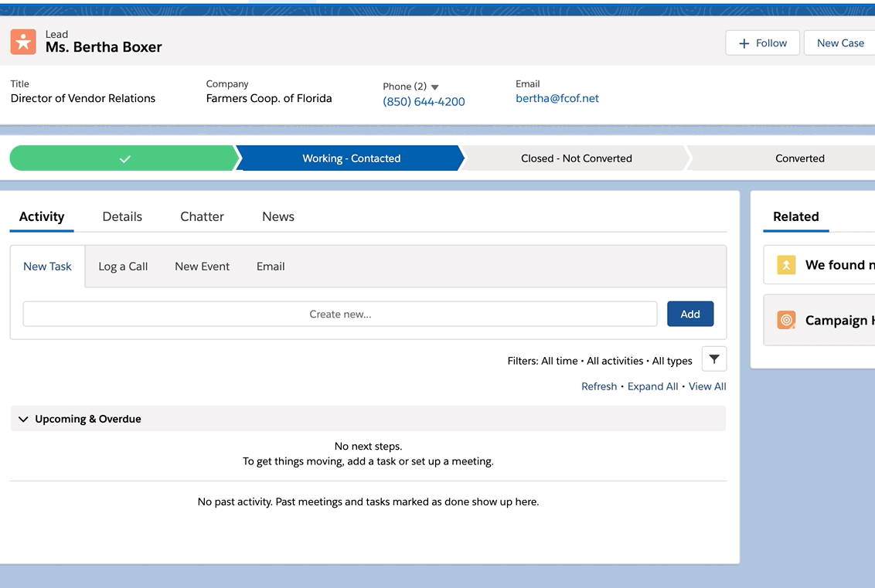The width and height of the screenshot is (875, 588).
Task: Open the Chatter tab
Action: (x=202, y=216)
